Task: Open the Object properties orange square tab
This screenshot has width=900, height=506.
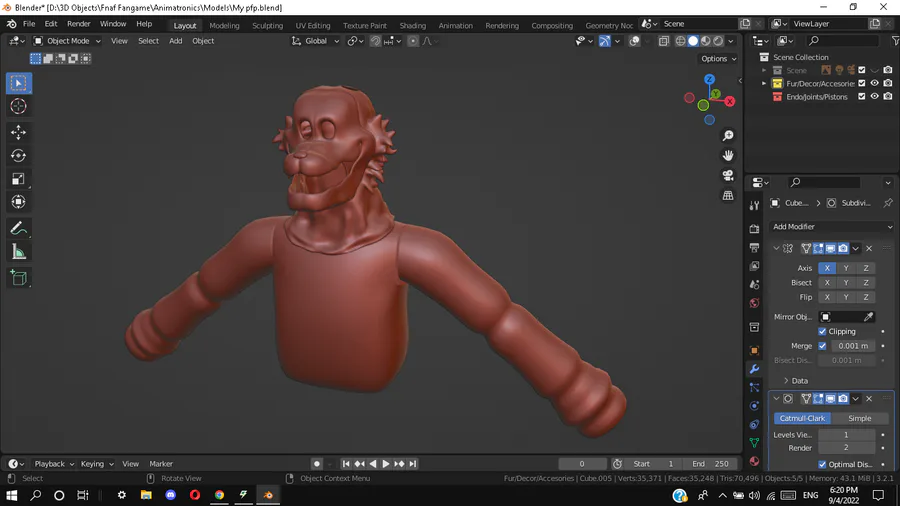Action: tap(754, 351)
